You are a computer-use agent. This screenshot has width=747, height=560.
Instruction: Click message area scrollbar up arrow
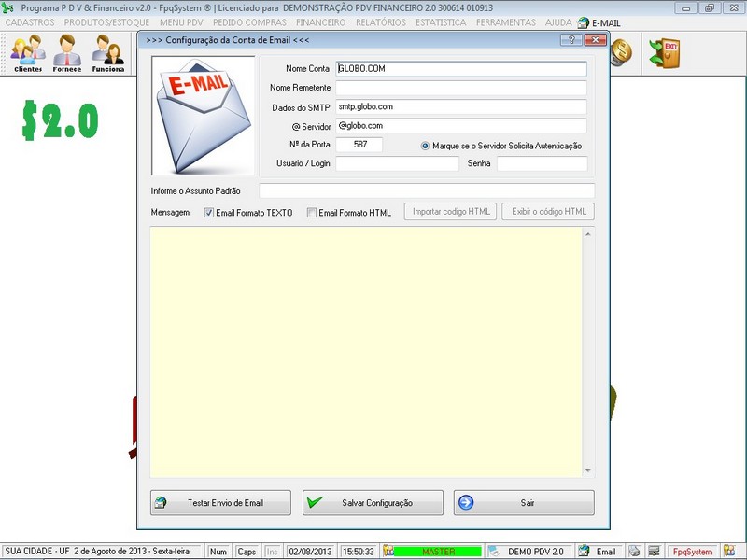click(x=588, y=234)
